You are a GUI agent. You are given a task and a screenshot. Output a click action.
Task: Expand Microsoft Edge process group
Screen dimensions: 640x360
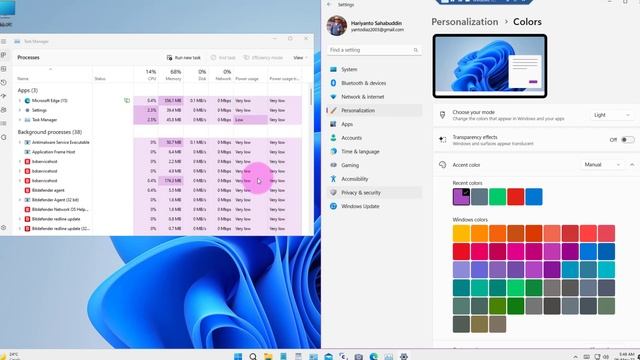20,100
